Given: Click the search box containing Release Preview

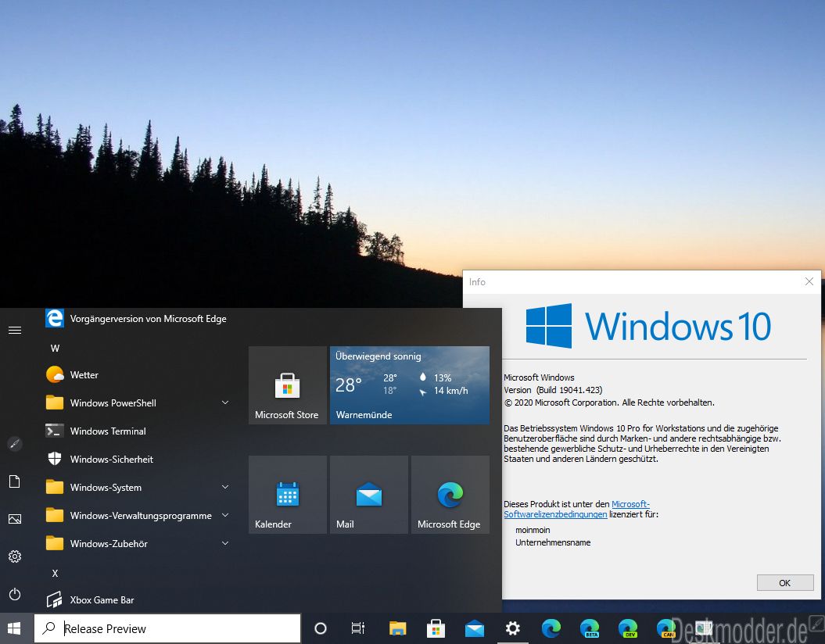Looking at the screenshot, I should click(167, 628).
